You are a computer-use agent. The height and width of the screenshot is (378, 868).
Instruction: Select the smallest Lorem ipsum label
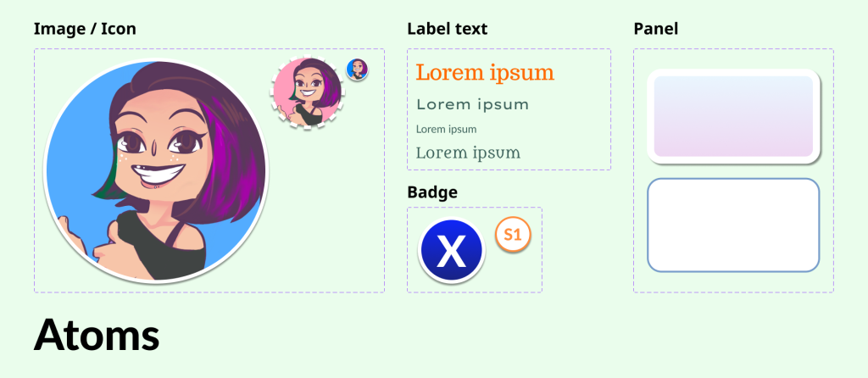coord(446,130)
